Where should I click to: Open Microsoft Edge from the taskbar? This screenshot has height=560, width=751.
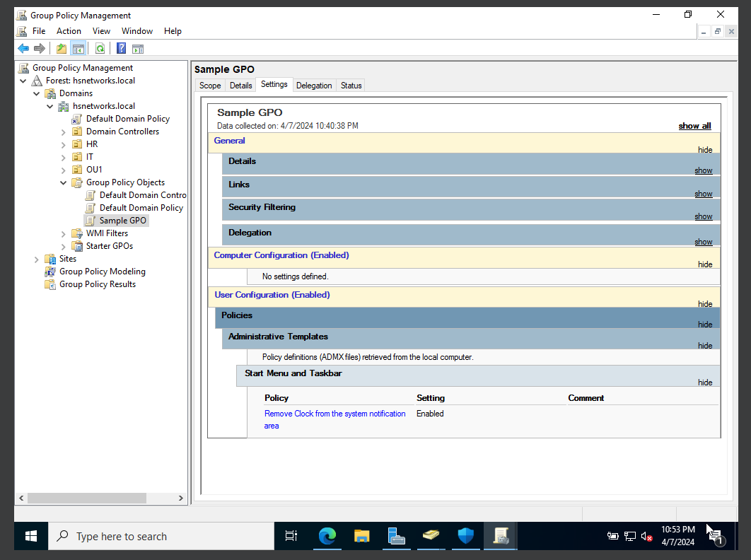coord(327,536)
